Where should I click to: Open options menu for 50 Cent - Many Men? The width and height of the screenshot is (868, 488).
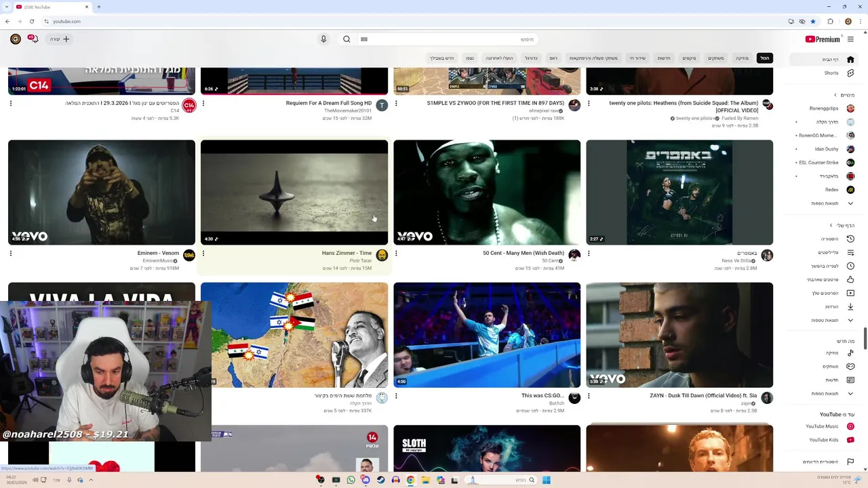tap(396, 253)
